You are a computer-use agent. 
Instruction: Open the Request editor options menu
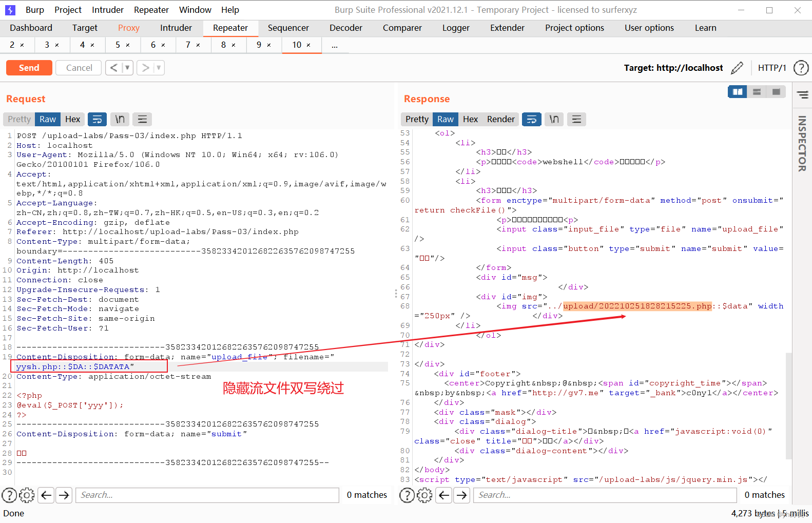pyautogui.click(x=142, y=119)
